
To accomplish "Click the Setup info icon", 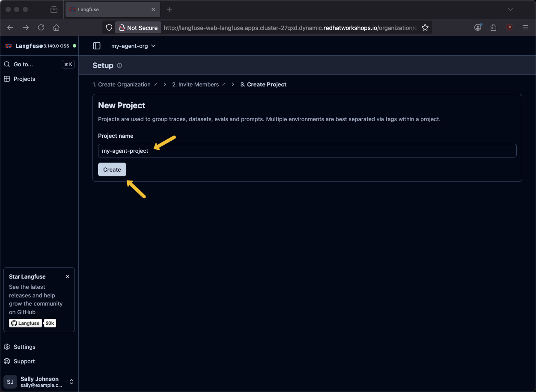I will (119, 65).
